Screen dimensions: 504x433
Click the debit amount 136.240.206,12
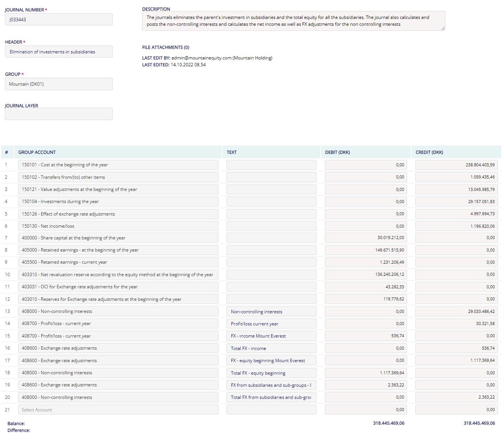pyautogui.click(x=366, y=274)
